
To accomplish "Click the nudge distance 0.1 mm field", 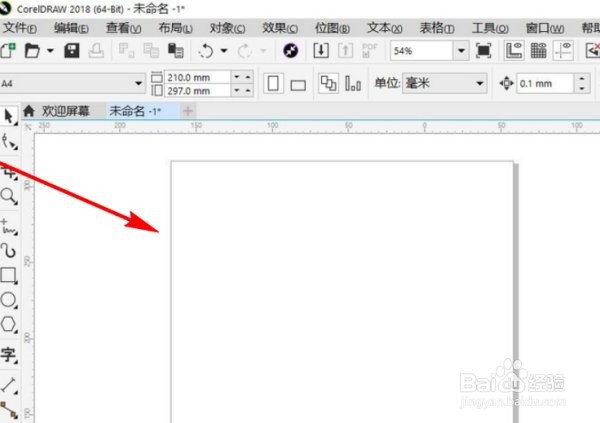I will pyautogui.click(x=545, y=83).
